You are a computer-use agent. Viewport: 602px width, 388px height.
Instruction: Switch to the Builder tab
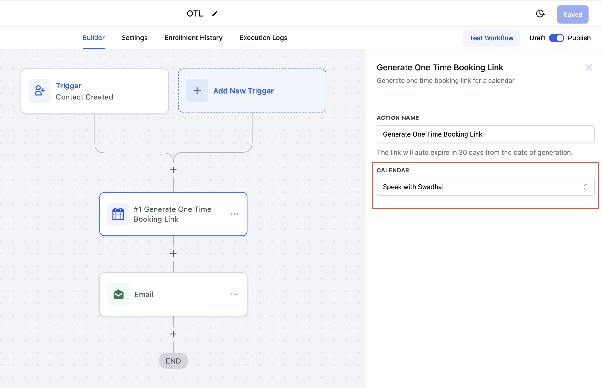point(94,38)
